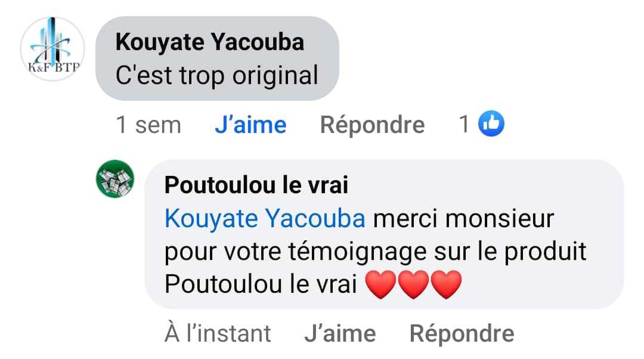
Task: Open Kouyate Yacouba's bold author name
Action: point(210,42)
